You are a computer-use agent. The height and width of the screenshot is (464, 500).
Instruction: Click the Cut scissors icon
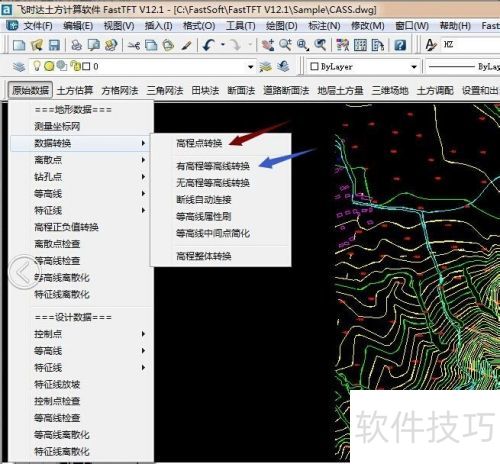pyautogui.click(x=134, y=45)
